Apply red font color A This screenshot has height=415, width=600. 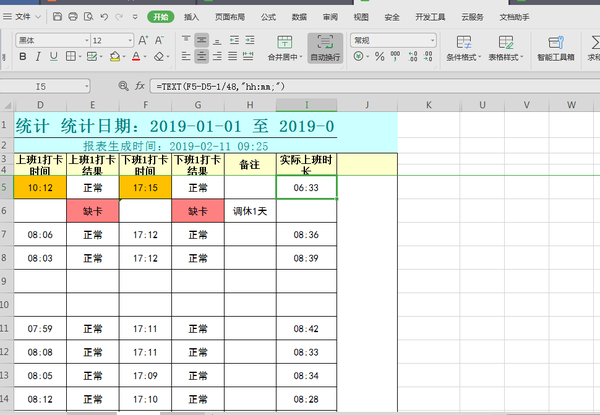point(136,57)
